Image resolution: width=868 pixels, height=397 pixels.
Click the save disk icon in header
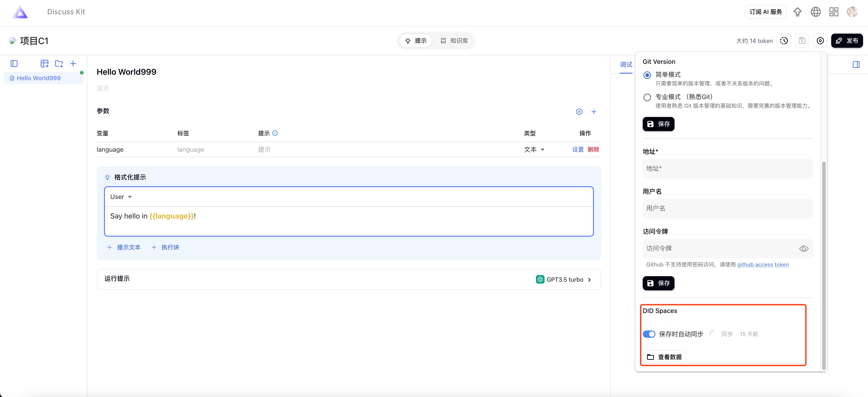[802, 41]
